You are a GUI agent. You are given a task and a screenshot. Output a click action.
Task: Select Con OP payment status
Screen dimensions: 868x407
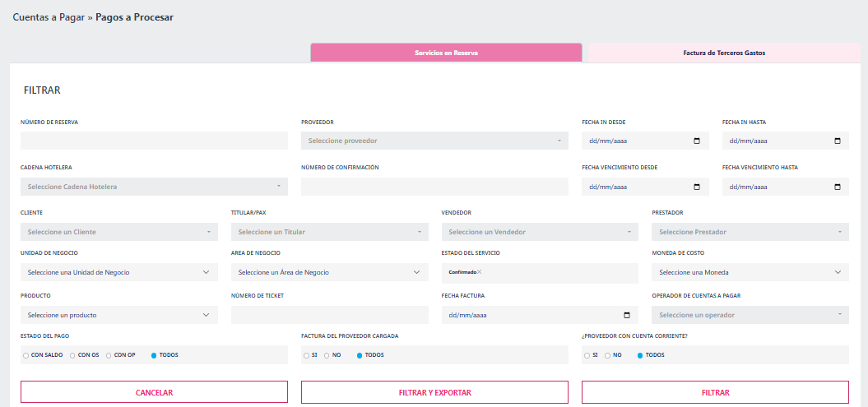coord(109,355)
